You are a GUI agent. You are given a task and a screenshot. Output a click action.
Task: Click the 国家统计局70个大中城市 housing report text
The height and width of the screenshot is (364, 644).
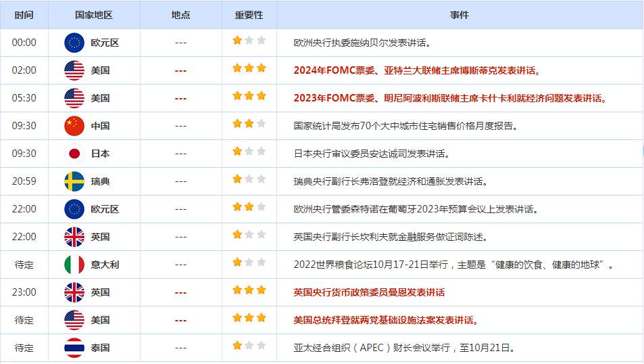pyautogui.click(x=405, y=126)
